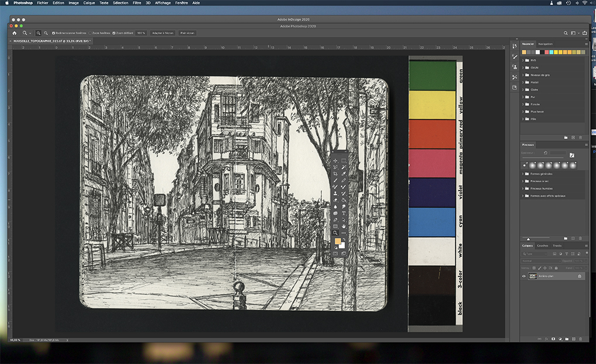Select the MARSEILLE_TOPOGRAPHIE_015.tif document tab
The height and width of the screenshot is (364, 596).
click(51, 41)
